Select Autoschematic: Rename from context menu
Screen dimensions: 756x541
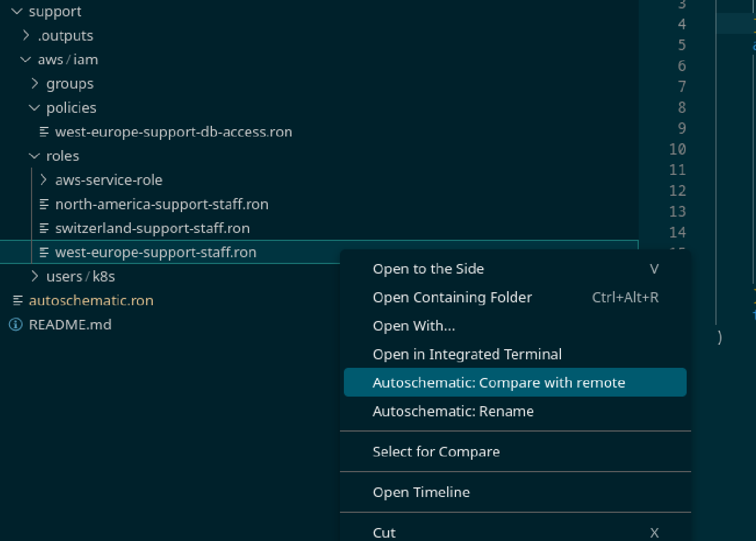tap(453, 411)
